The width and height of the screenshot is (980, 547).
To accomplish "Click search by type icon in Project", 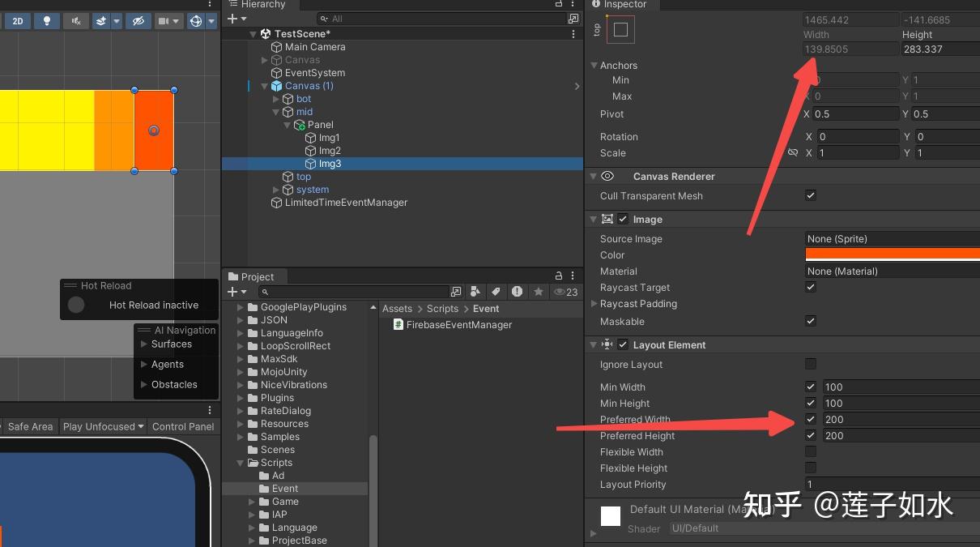I will [x=475, y=292].
